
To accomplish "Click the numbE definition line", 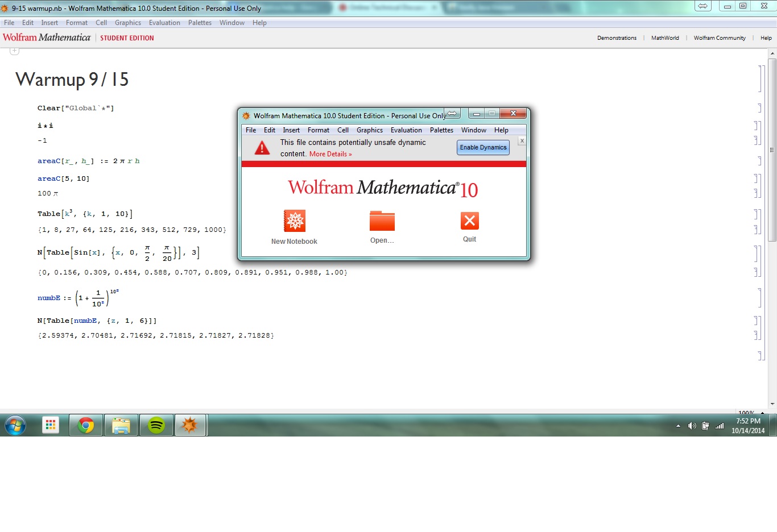I will click(78, 298).
